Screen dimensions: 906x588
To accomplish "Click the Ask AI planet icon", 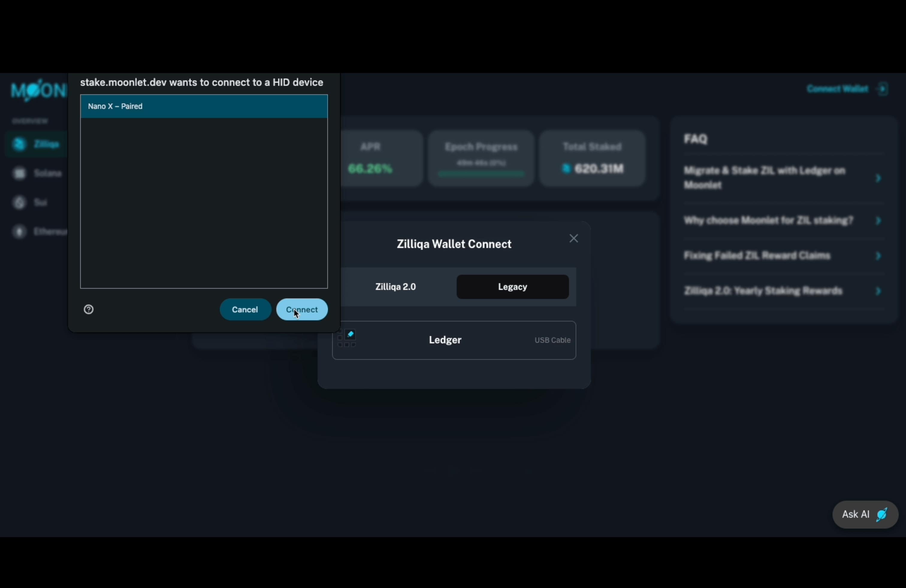I will (x=882, y=515).
